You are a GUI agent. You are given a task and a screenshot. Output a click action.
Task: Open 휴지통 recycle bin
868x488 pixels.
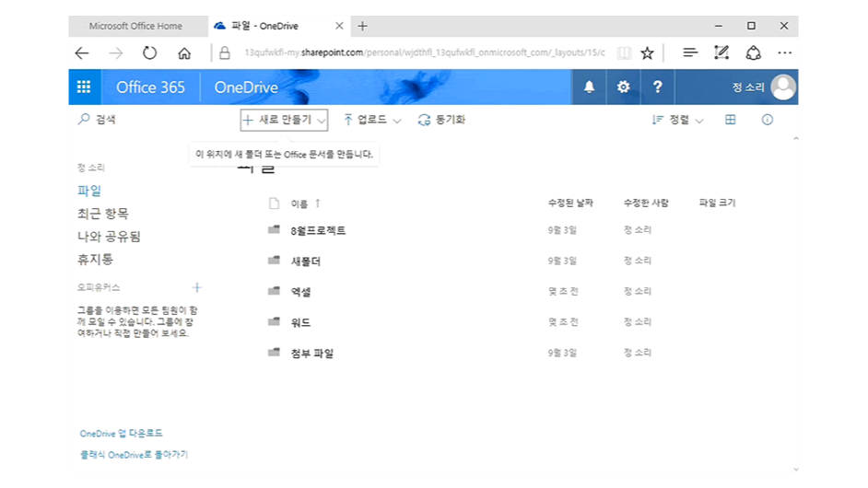point(95,260)
